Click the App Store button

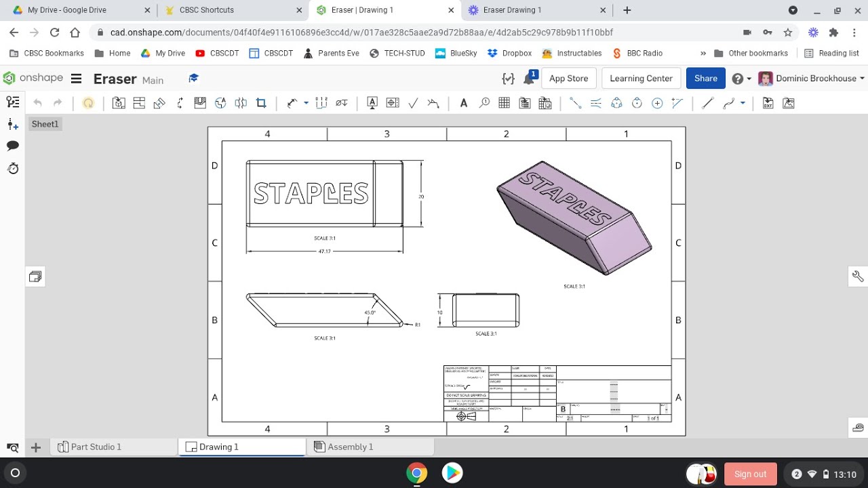click(568, 78)
